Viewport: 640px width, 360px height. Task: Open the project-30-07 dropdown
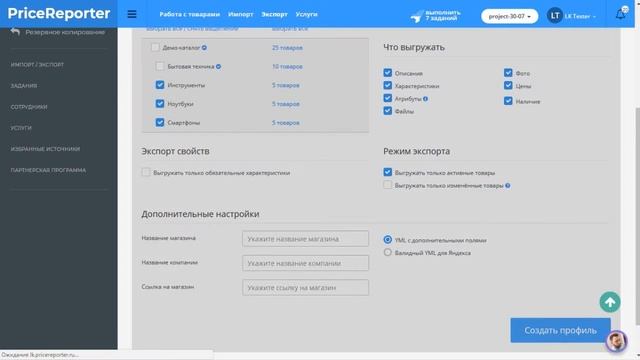(509, 16)
